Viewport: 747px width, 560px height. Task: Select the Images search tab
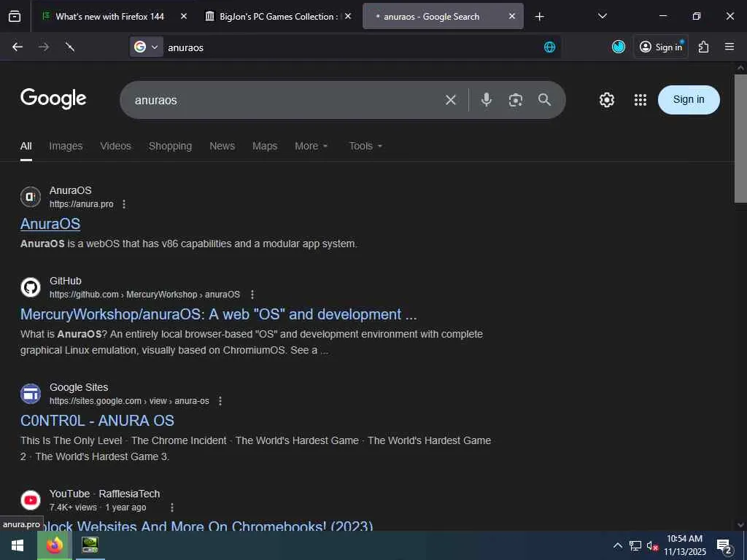(x=66, y=146)
